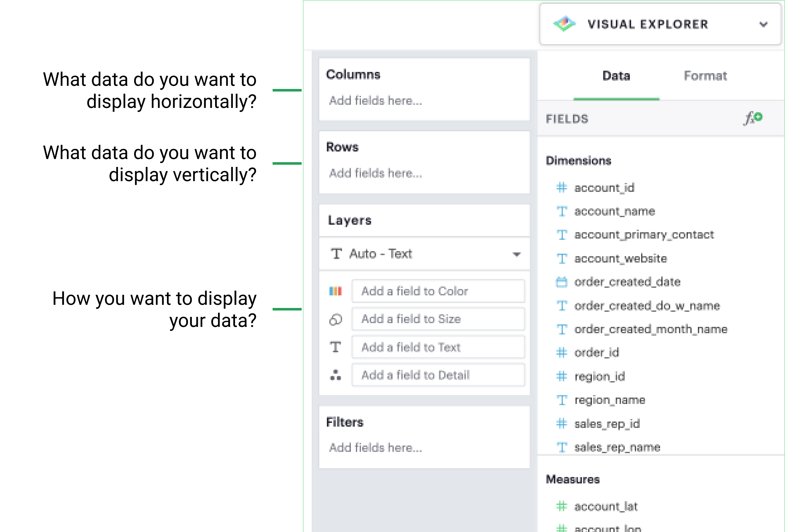
Task: Click the calendar icon for order_created_date
Action: click(561, 282)
